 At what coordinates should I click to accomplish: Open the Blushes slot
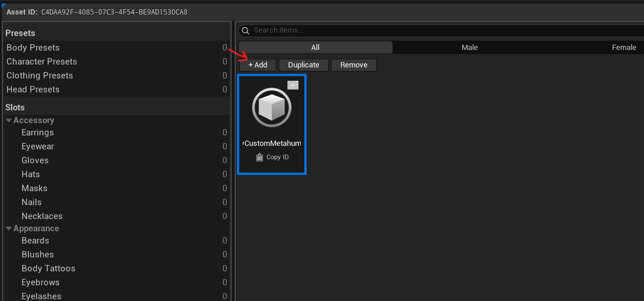pos(117,255)
